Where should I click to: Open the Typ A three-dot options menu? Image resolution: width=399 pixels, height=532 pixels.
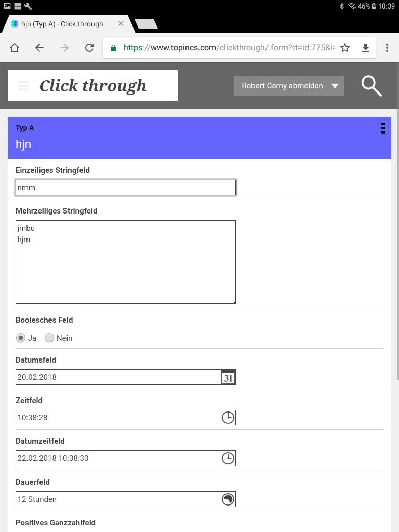383,128
